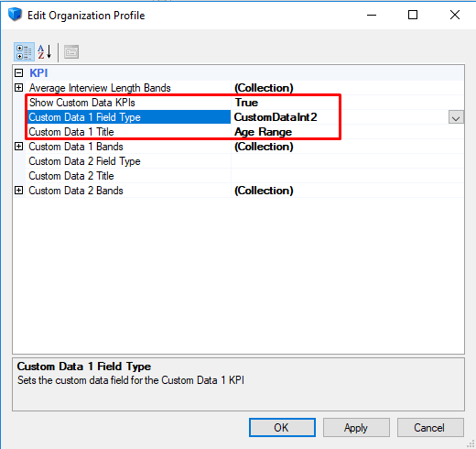Expand Custom Data 2 Bands collection
The height and width of the screenshot is (449, 476).
point(19,191)
